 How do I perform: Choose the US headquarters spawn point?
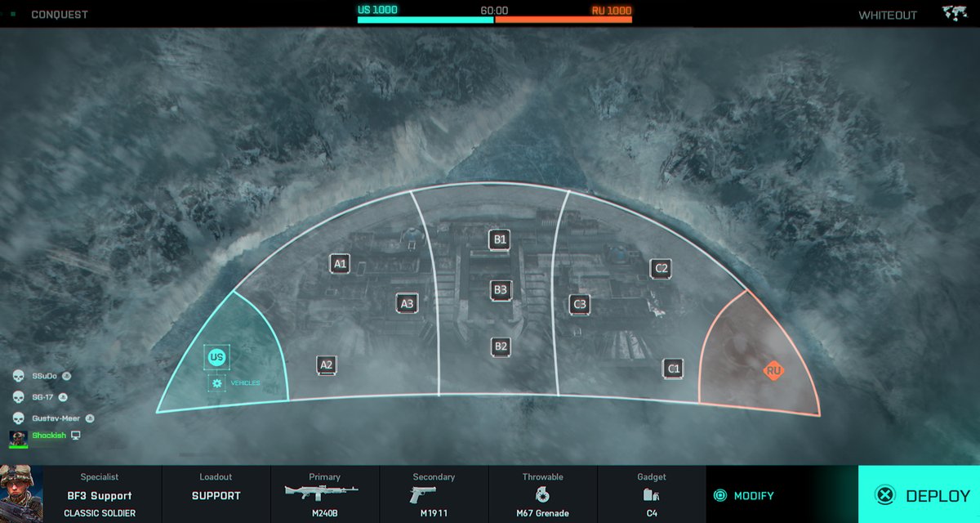pyautogui.click(x=216, y=357)
